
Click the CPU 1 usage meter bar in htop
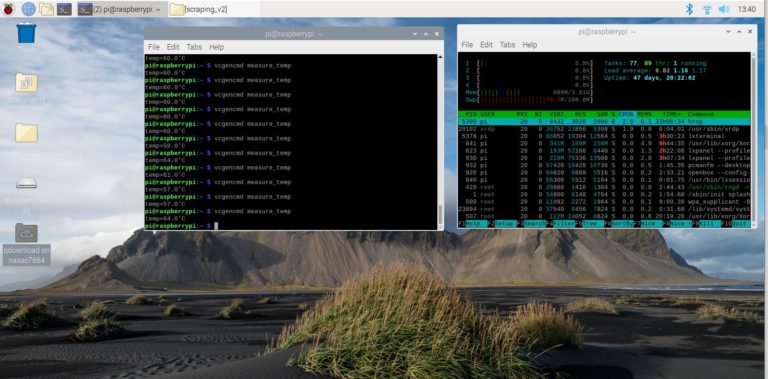529,63
